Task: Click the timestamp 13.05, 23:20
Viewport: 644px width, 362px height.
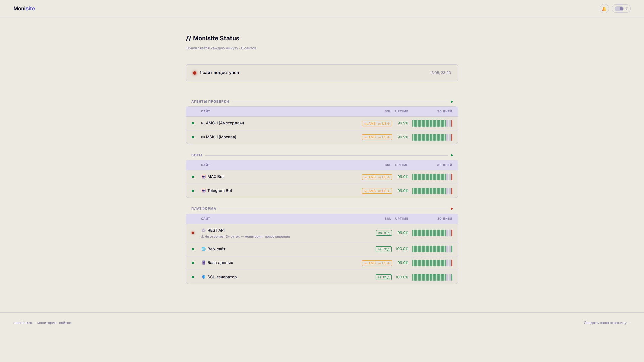Action: 440,73
